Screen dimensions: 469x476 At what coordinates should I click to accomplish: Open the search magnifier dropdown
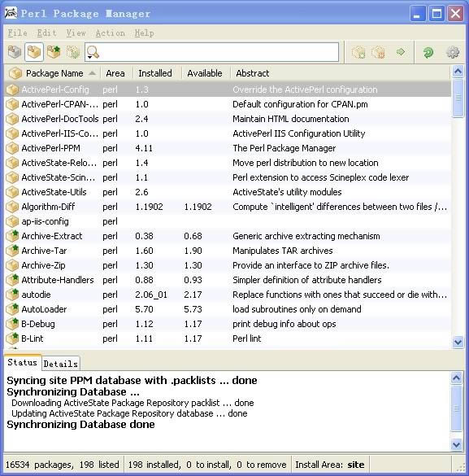tap(93, 52)
